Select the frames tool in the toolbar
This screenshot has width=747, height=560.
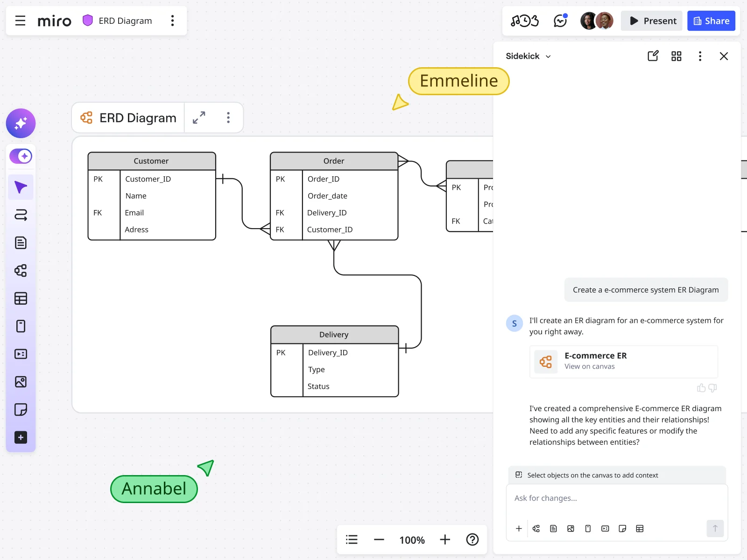[x=21, y=326]
